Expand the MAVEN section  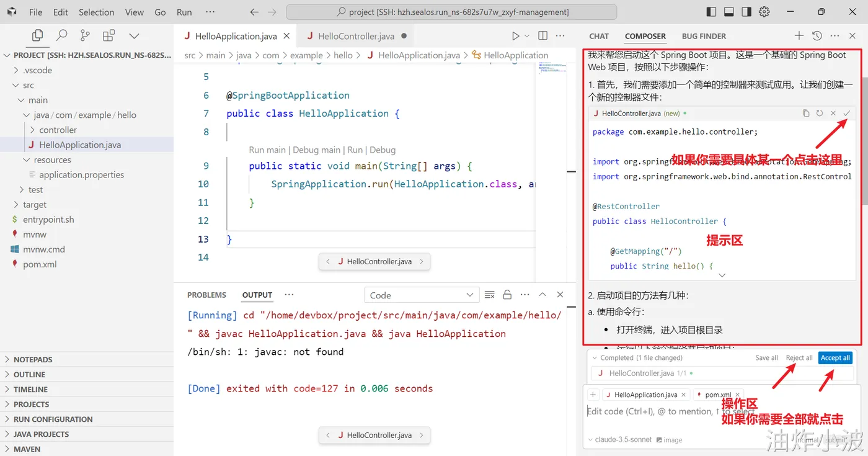[27, 449]
